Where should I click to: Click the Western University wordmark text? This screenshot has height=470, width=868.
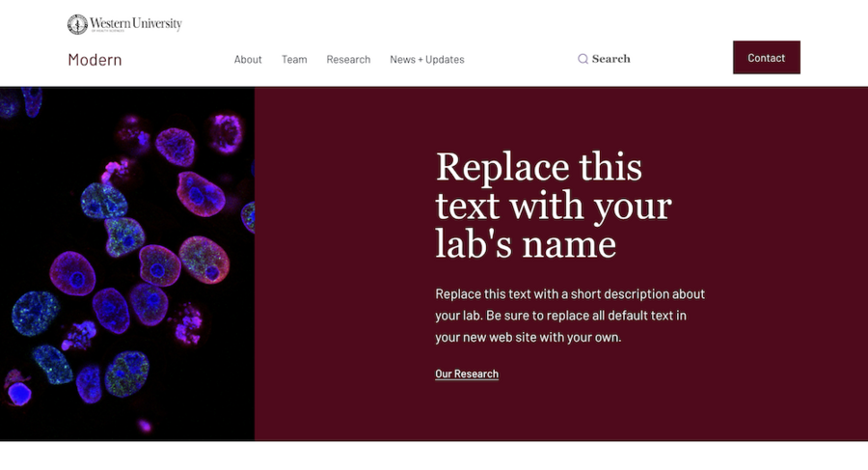coord(135,22)
